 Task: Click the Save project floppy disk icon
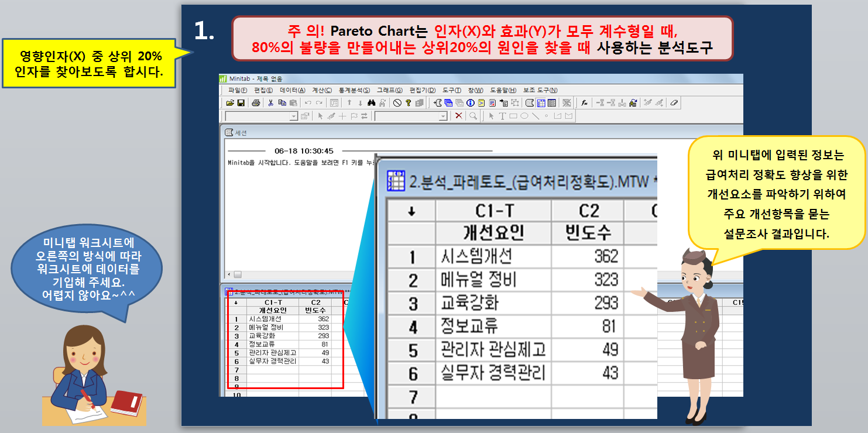coord(241,102)
